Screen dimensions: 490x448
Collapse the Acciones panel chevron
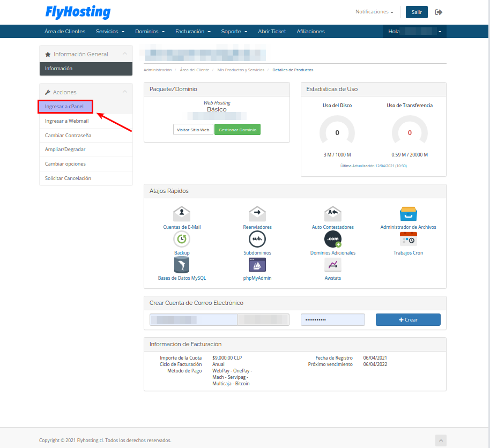tap(125, 92)
